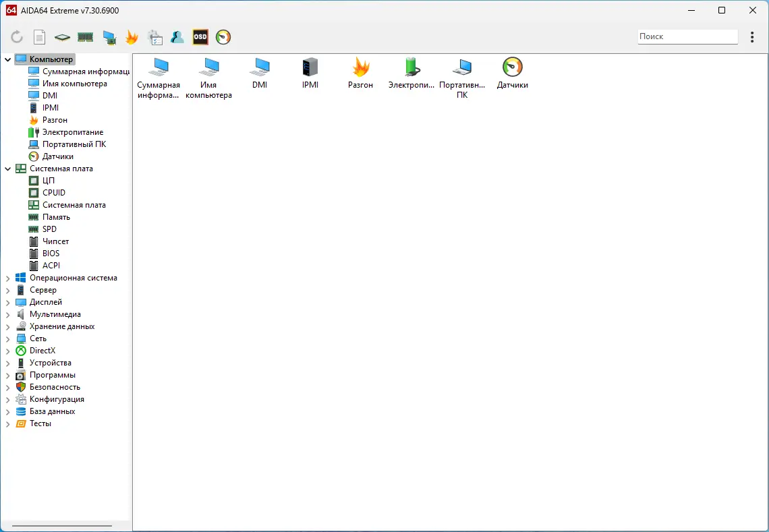
Task: Expand the Программы tree node
Action: tap(8, 375)
